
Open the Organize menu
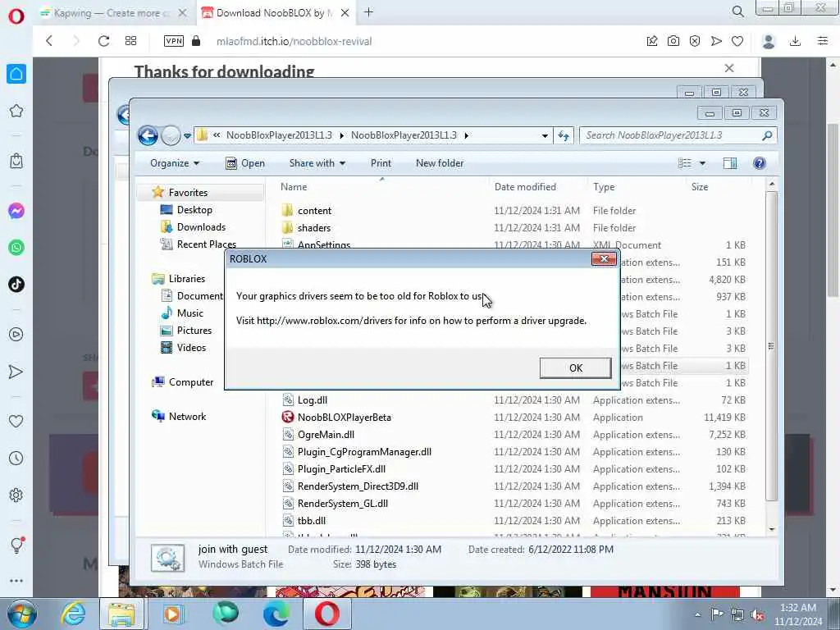tap(175, 163)
